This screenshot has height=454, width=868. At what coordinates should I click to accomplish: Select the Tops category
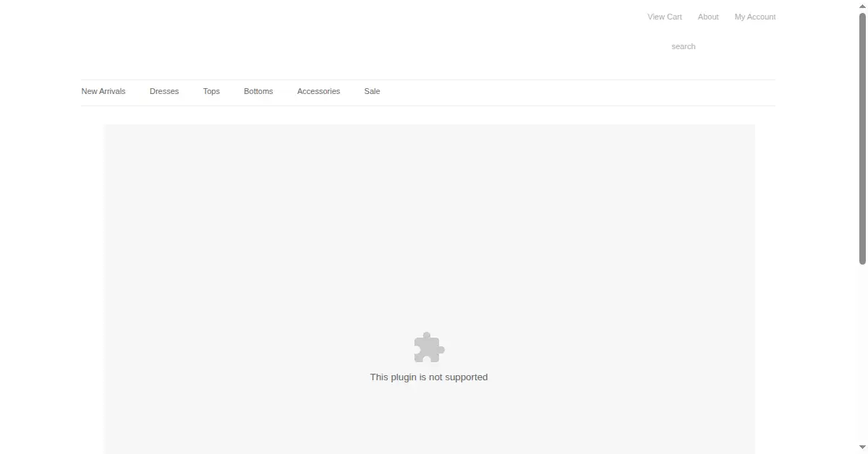211,91
